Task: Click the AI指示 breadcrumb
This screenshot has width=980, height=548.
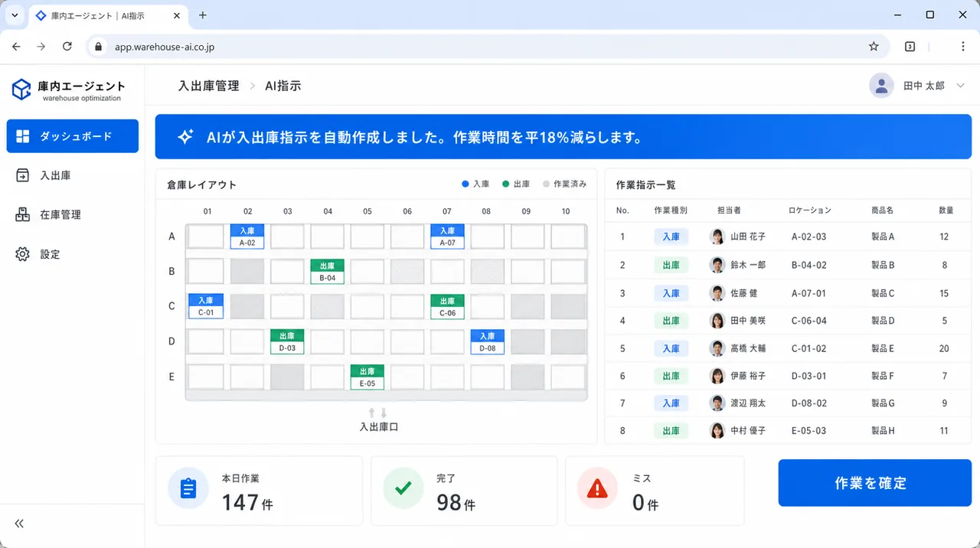Action: coord(283,86)
